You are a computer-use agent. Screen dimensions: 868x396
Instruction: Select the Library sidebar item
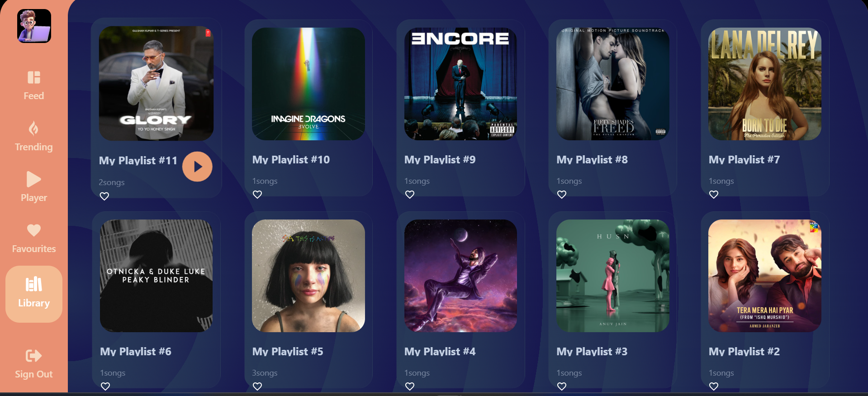34,294
